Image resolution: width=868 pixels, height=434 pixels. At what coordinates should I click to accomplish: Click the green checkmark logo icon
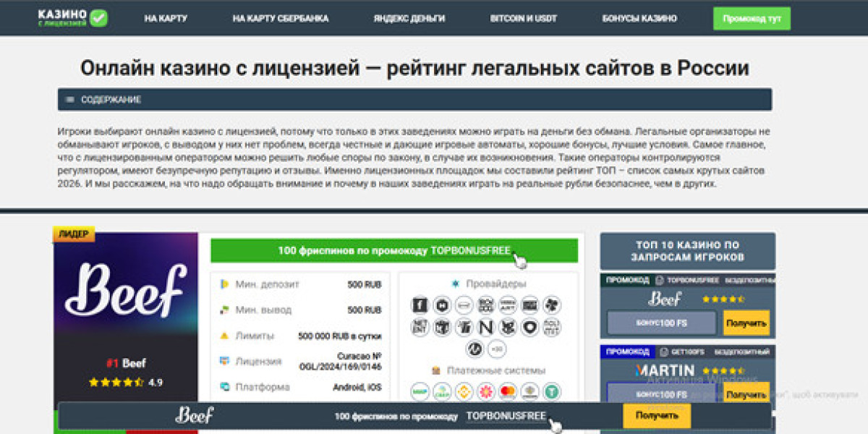[99, 16]
